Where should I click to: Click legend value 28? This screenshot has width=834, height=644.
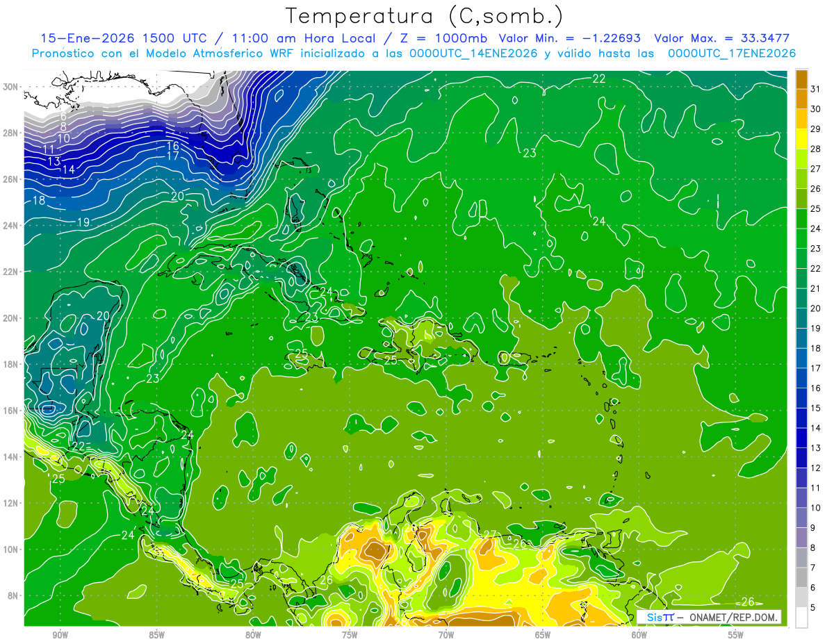tap(816, 149)
